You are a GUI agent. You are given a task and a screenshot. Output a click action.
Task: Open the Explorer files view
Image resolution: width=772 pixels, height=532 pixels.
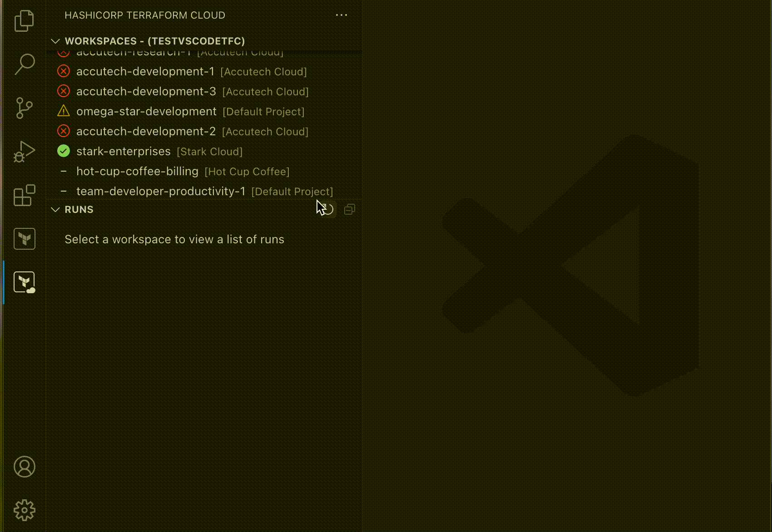[x=24, y=21]
